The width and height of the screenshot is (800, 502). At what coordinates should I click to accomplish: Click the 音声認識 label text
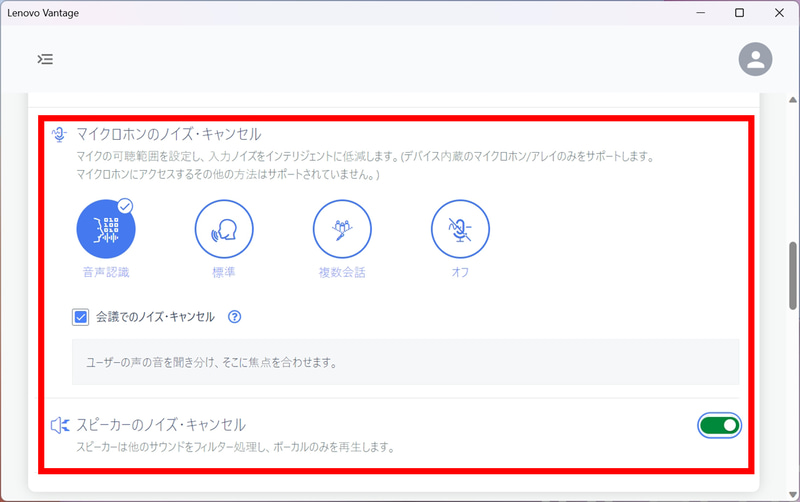coord(106,272)
